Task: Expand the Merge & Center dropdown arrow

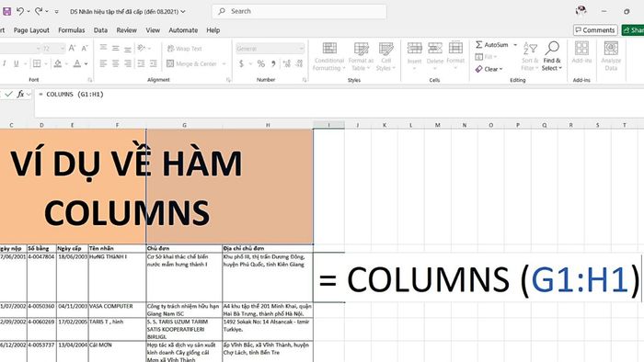Action: (224, 63)
